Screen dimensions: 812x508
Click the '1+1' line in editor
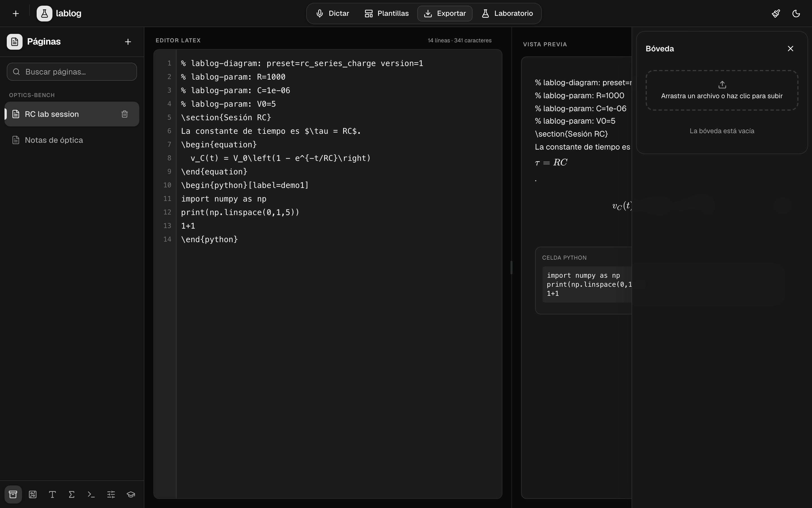(188, 226)
